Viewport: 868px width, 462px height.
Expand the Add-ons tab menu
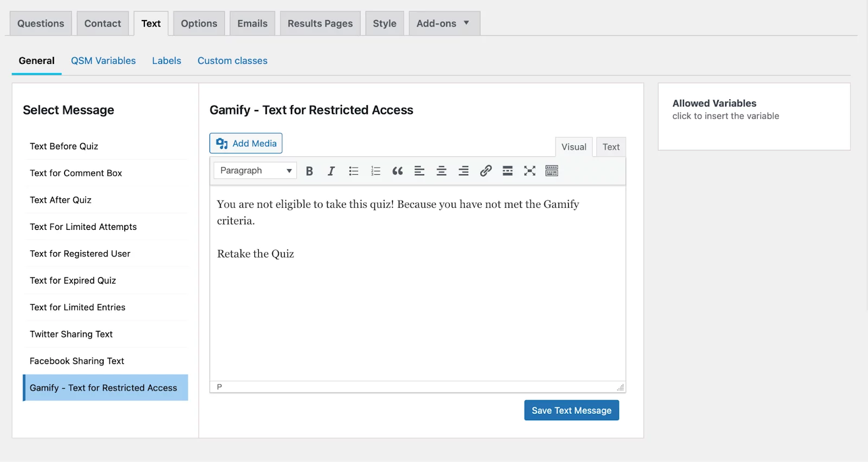tap(444, 23)
